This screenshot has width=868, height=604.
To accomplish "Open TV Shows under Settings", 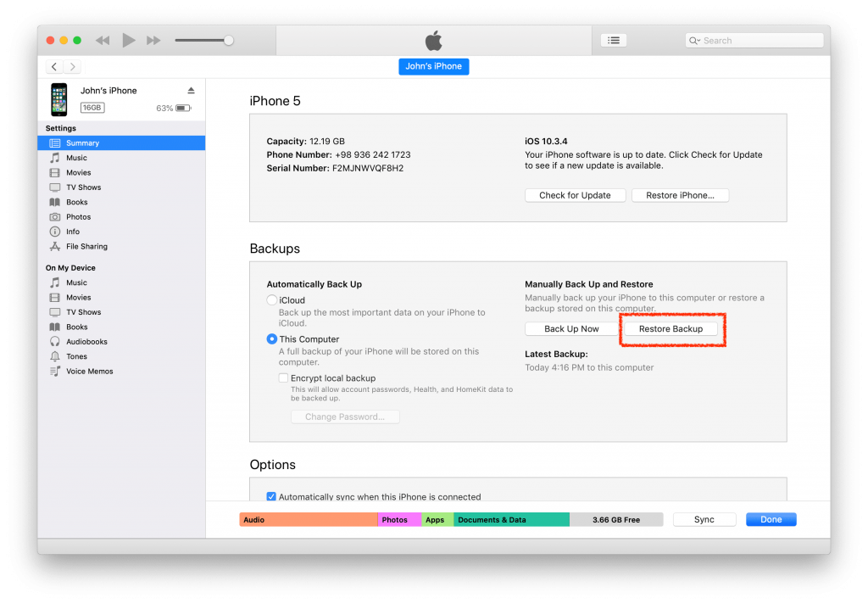I will [121, 187].
